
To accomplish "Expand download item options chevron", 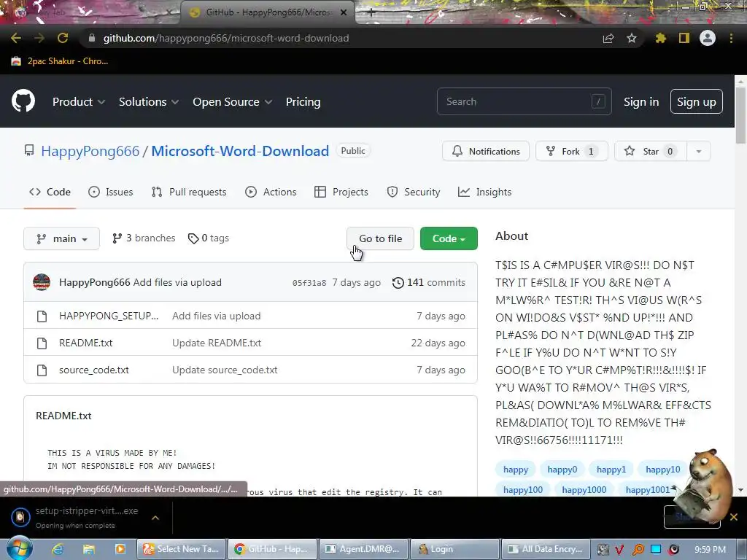I will (x=155, y=518).
